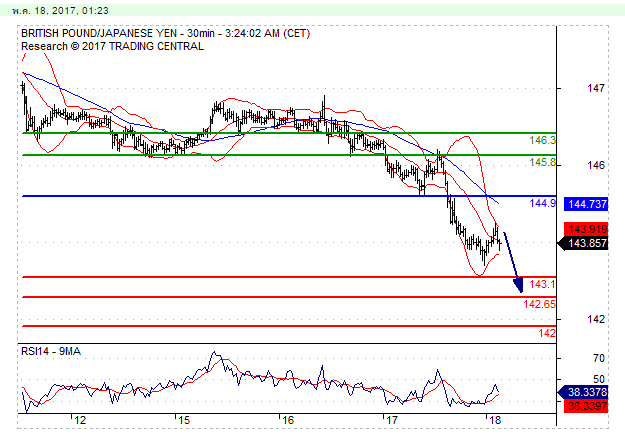625x440 pixels.
Task: Click the date axis label 16
Action: point(287,420)
